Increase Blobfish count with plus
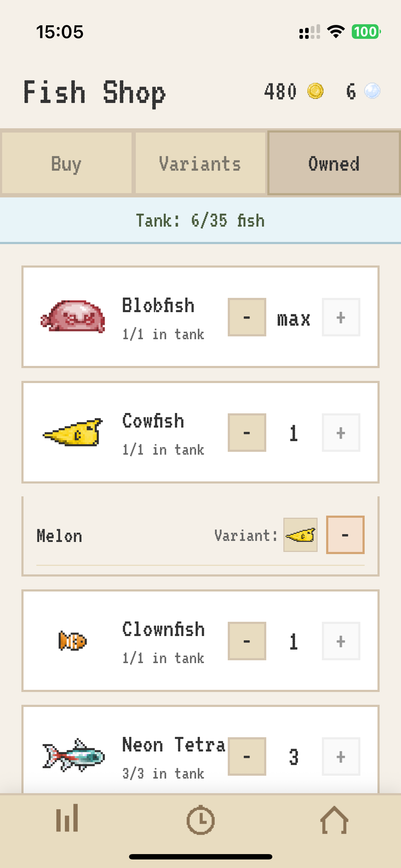 341,317
